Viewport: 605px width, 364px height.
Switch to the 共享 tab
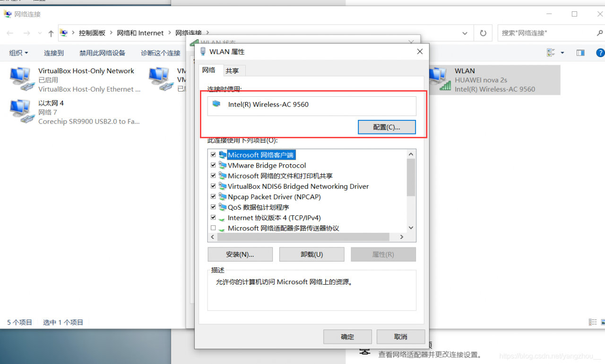(232, 71)
